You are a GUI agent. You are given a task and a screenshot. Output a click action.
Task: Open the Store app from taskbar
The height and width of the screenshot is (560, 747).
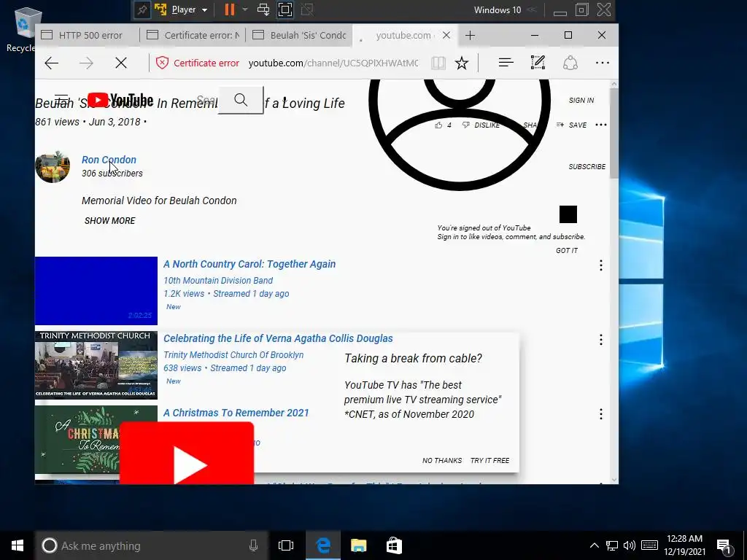point(394,545)
